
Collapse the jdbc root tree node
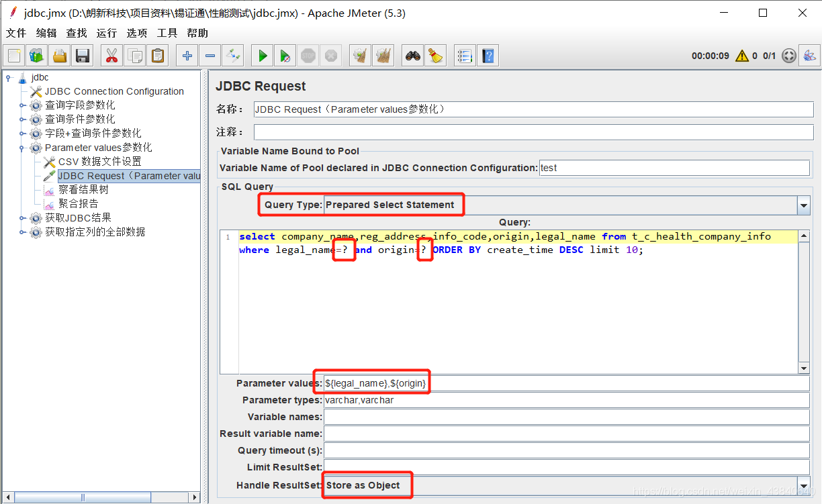[x=9, y=77]
